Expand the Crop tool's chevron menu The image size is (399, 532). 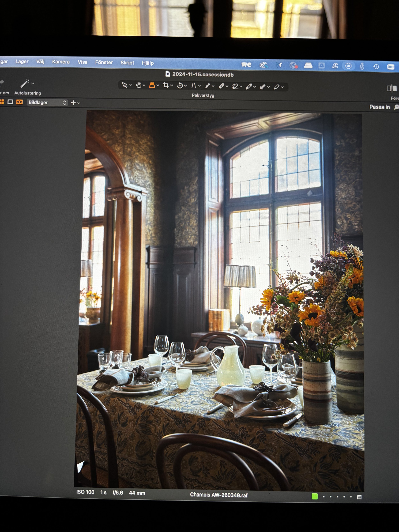click(171, 85)
